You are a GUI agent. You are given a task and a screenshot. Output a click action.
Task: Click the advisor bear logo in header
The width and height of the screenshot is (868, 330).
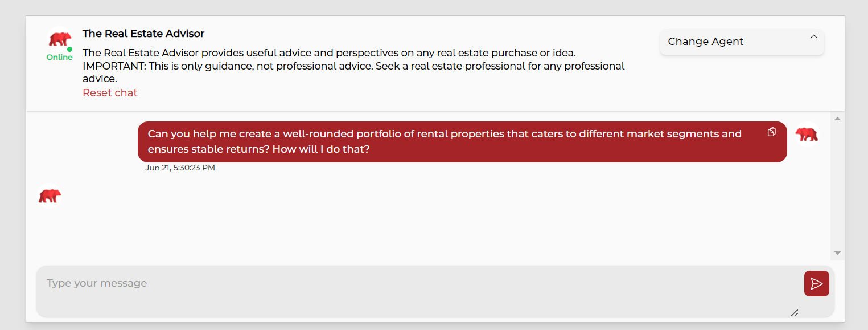pos(60,39)
